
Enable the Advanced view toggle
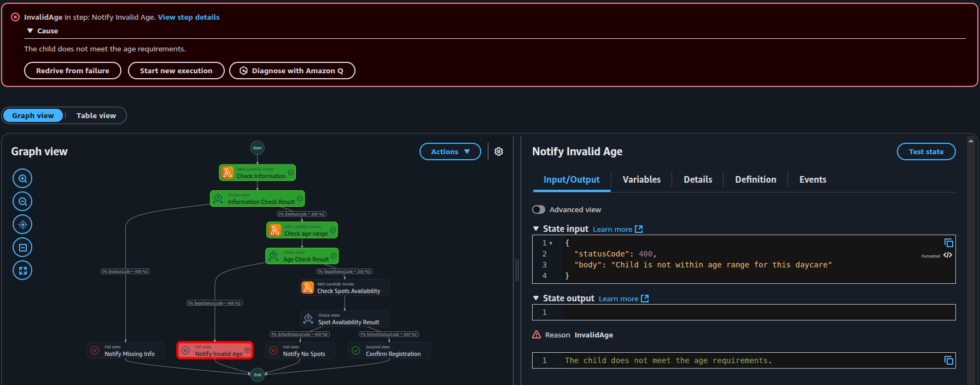point(539,209)
